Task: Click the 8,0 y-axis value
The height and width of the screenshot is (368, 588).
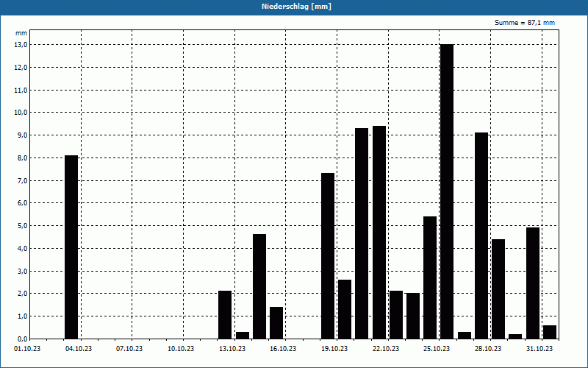Action: click(x=22, y=158)
